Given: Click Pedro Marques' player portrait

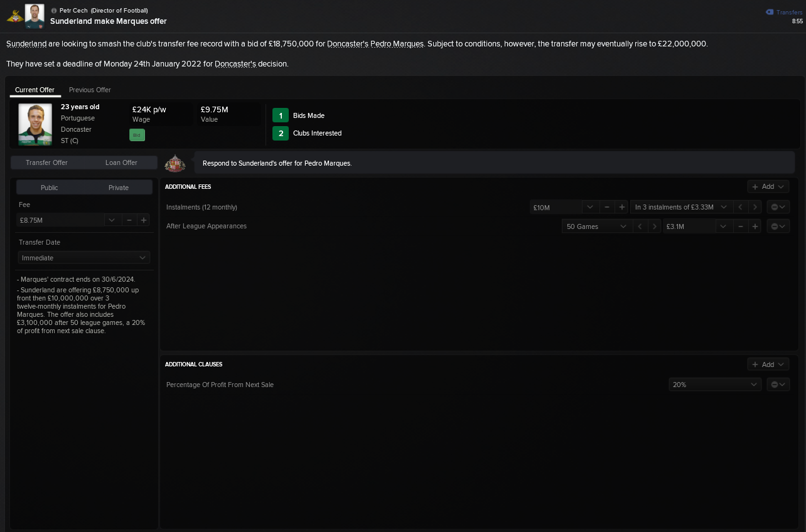Looking at the screenshot, I should coord(35,124).
